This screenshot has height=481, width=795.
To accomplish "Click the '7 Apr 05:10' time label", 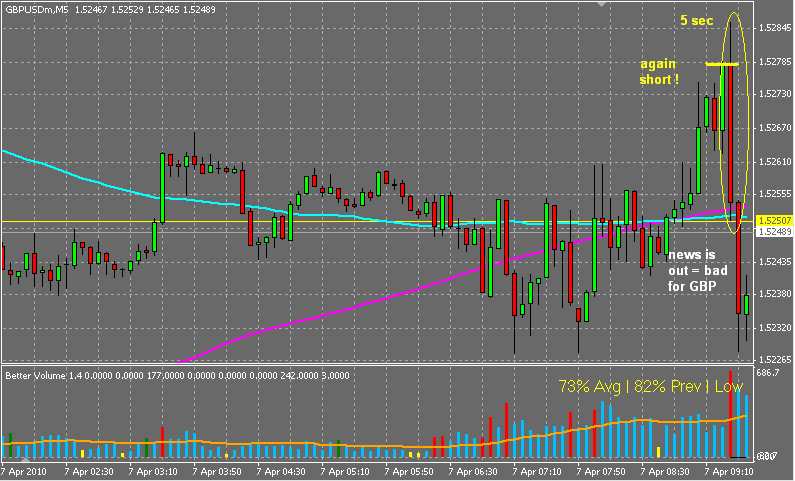I will (x=344, y=472).
